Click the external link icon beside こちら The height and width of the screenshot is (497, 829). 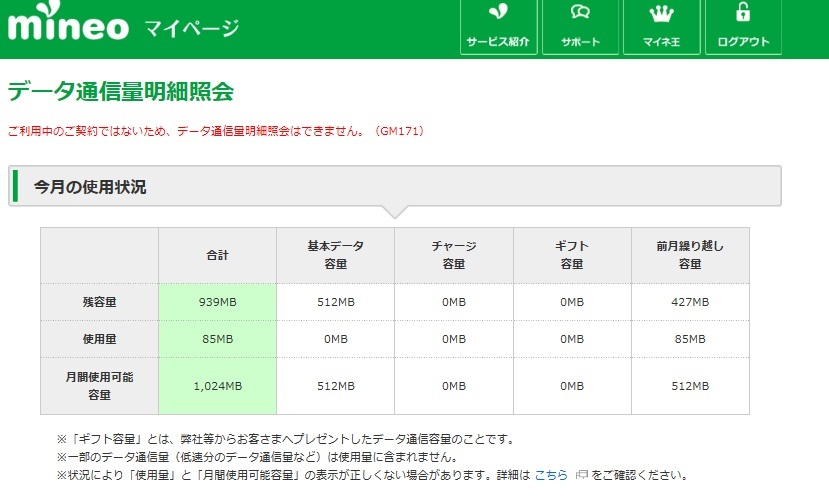tap(582, 475)
